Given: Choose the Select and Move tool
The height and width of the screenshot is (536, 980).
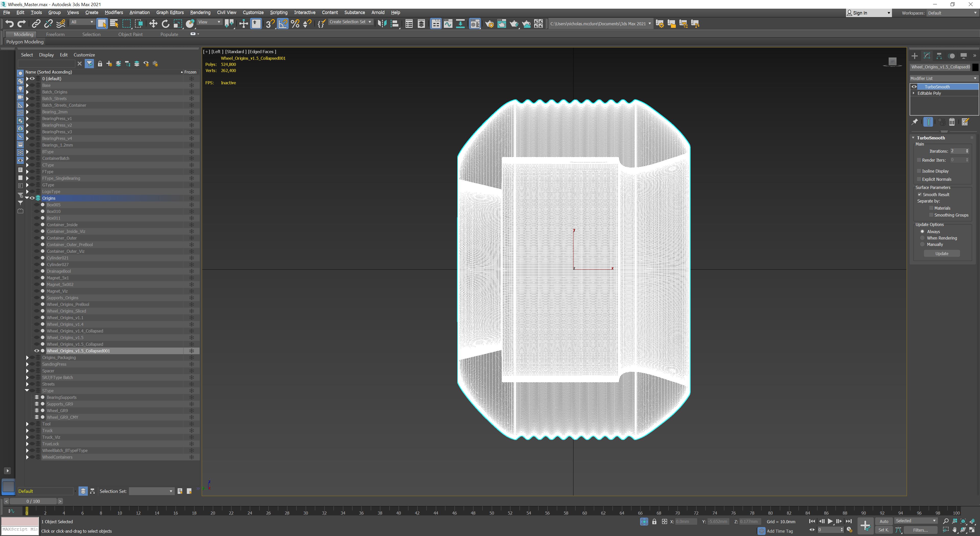Looking at the screenshot, I should (153, 23).
